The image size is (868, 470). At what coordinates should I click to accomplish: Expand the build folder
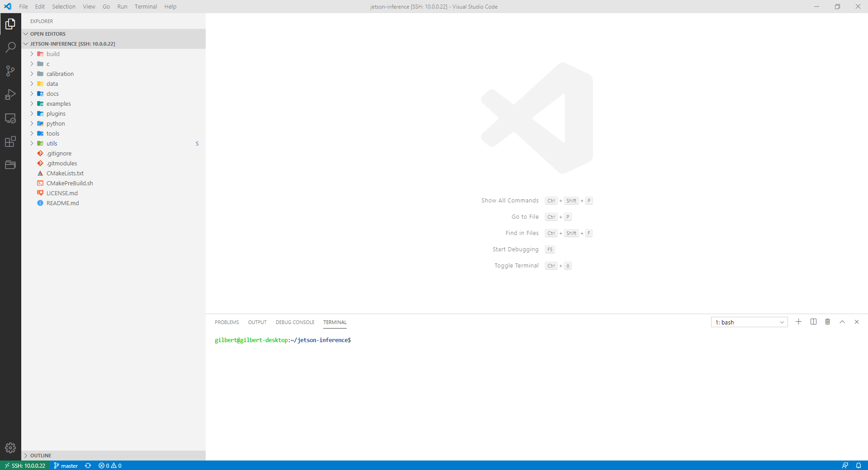point(113,54)
